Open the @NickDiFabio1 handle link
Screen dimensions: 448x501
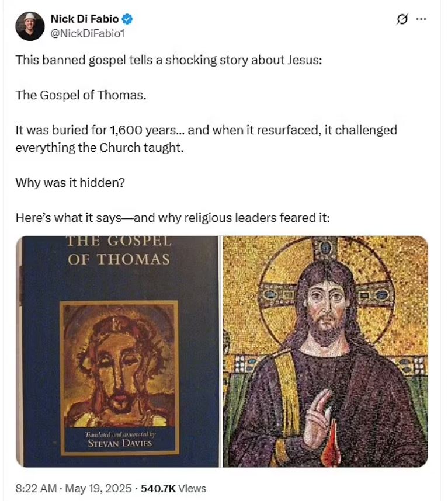[x=87, y=33]
